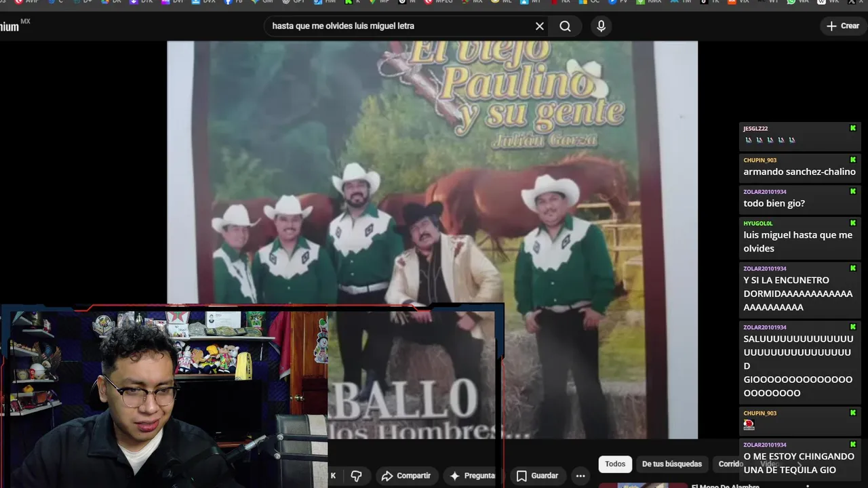Open the Crear menu
The height and width of the screenshot is (488, 868).
(x=843, y=26)
